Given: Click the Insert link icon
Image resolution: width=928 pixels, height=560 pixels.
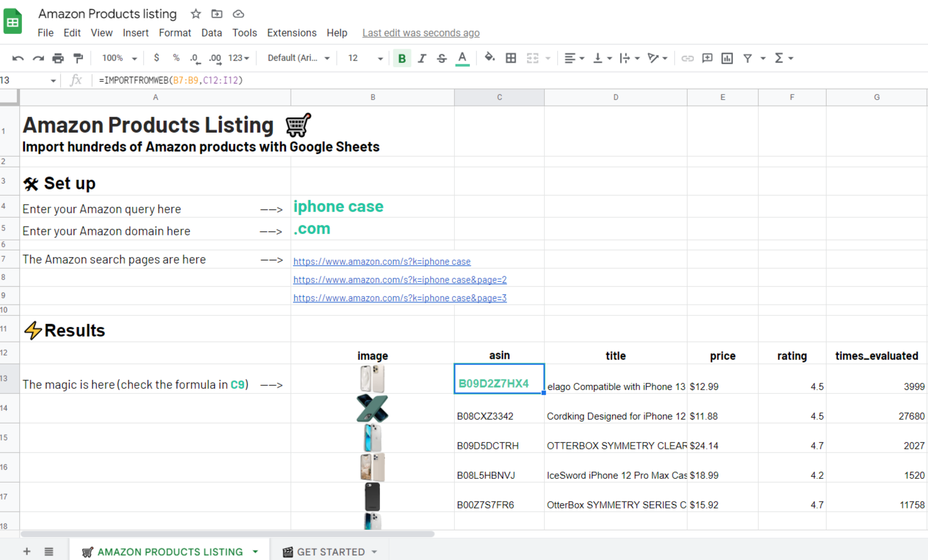Looking at the screenshot, I should [x=687, y=58].
